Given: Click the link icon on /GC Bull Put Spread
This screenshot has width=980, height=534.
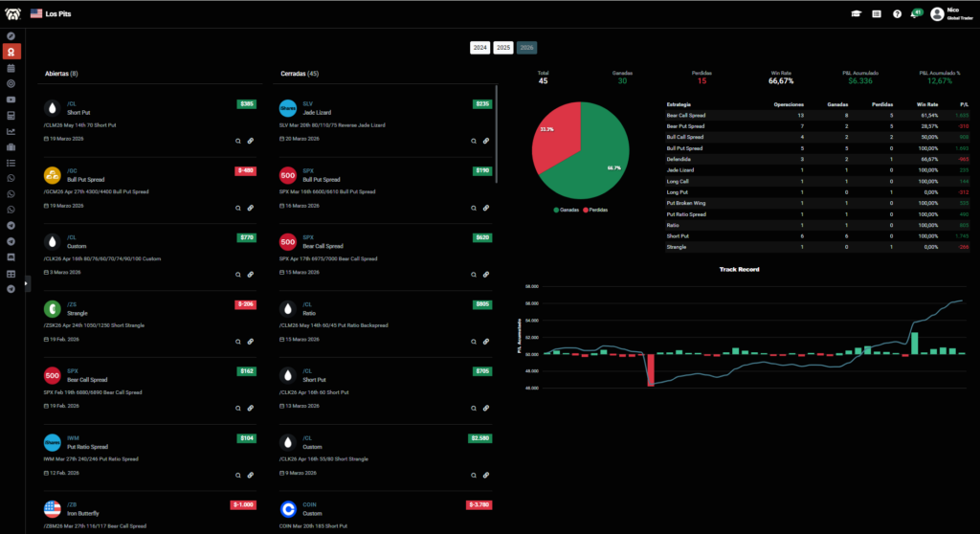Looking at the screenshot, I should [x=250, y=207].
